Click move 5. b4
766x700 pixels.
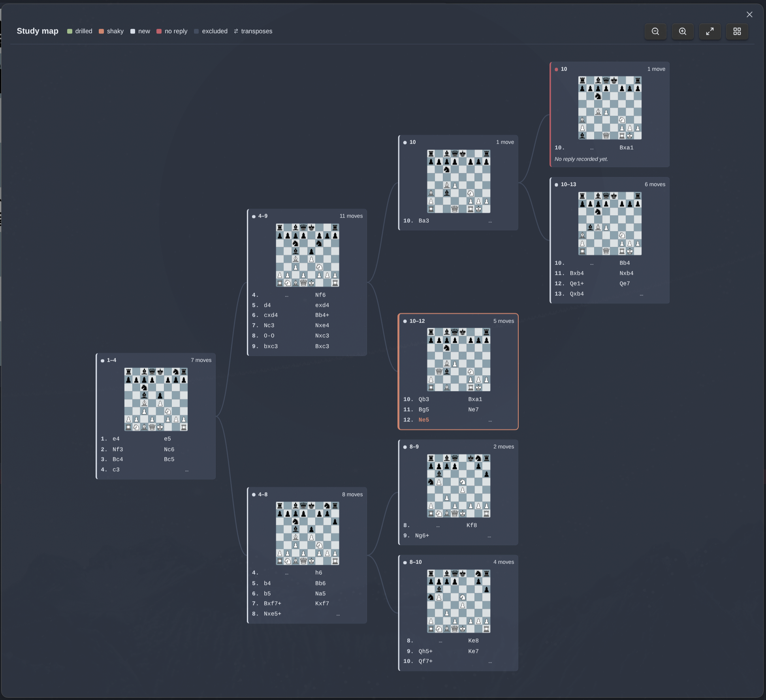267,583
